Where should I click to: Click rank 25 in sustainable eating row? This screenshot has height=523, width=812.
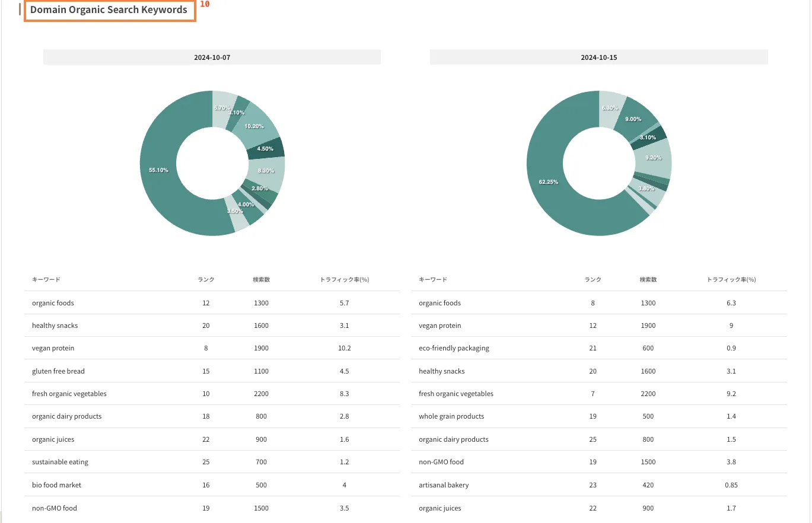206,462
